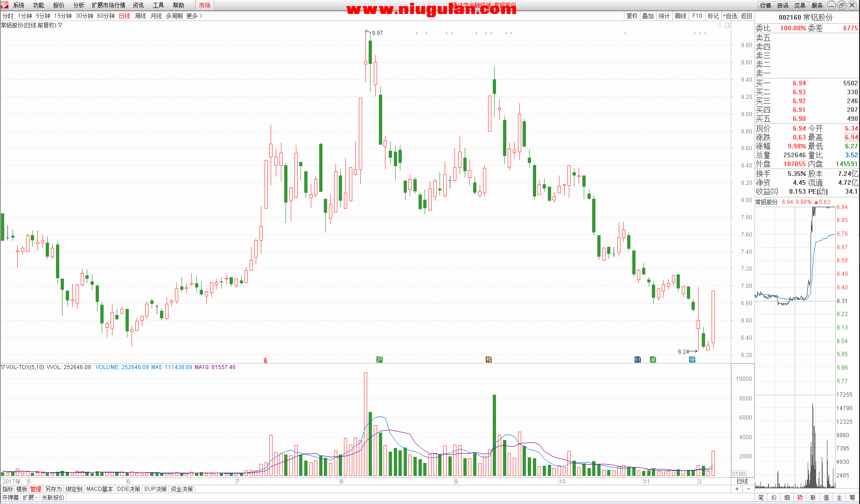860x504 pixels.
Task: Select the red 势 tab at bottom right
Action: (x=800, y=497)
